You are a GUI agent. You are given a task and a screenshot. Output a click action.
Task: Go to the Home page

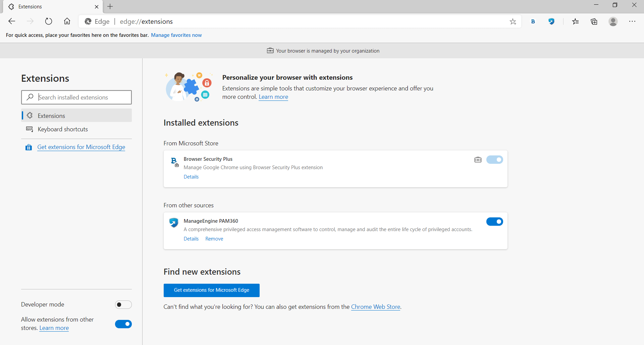tap(67, 21)
